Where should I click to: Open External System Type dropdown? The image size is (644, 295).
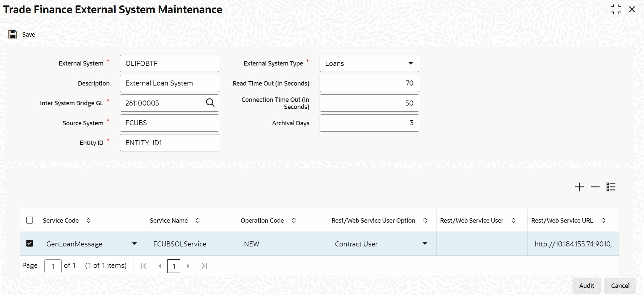410,63
